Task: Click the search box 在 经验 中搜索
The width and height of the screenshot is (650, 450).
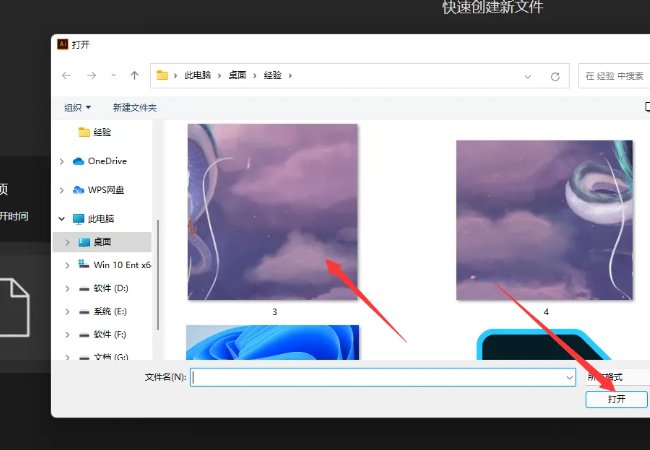Action: click(x=614, y=76)
